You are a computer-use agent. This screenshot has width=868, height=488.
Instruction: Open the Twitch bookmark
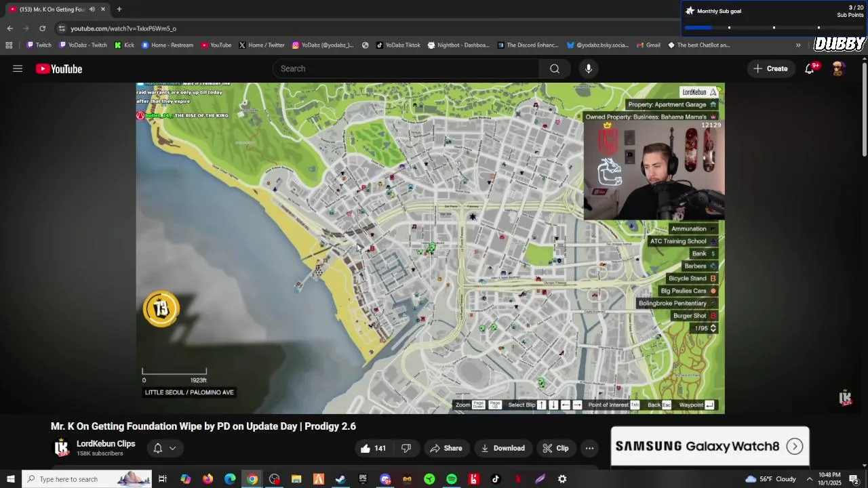(x=39, y=45)
